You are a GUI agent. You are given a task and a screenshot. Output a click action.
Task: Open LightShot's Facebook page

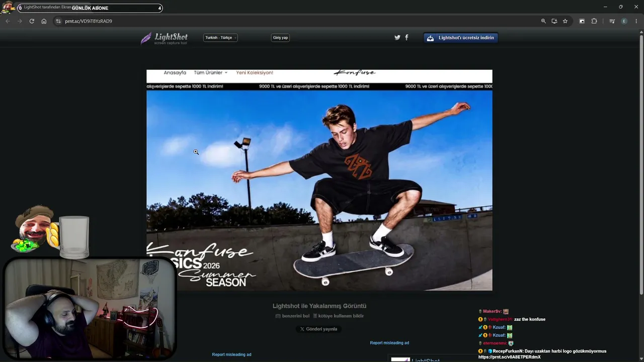coord(407,38)
